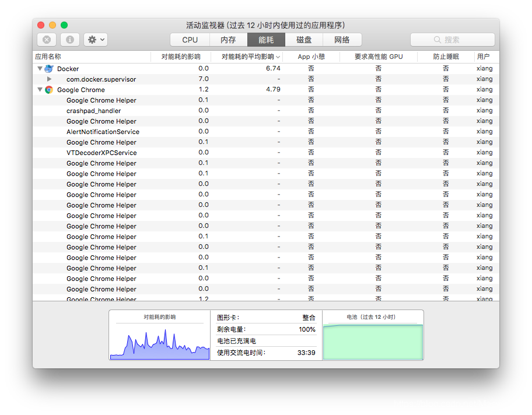Sort by 对能耗的影响 column header
The image size is (532, 415).
(181, 57)
